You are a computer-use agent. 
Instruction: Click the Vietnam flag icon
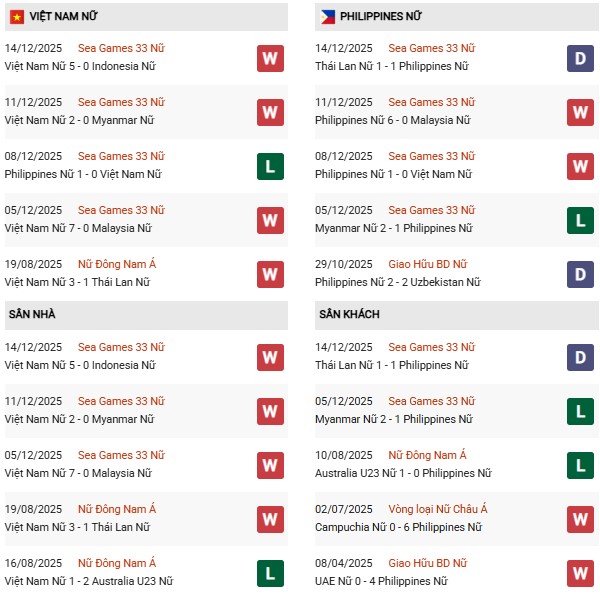pos(17,17)
